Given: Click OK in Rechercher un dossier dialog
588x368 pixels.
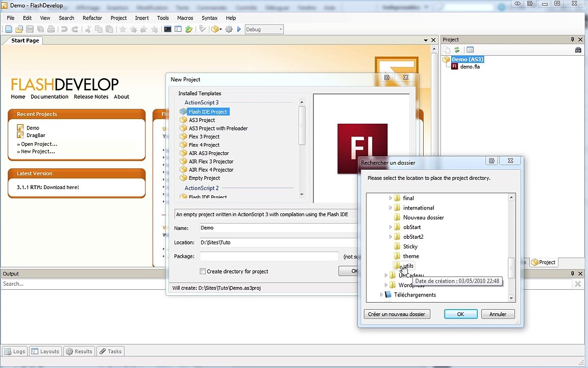Looking at the screenshot, I should 460,314.
